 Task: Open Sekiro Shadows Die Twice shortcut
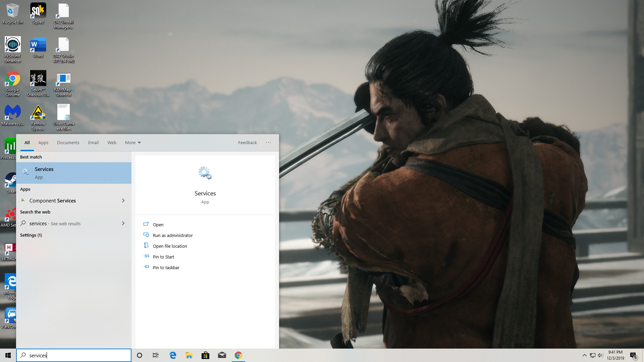pyautogui.click(x=38, y=84)
